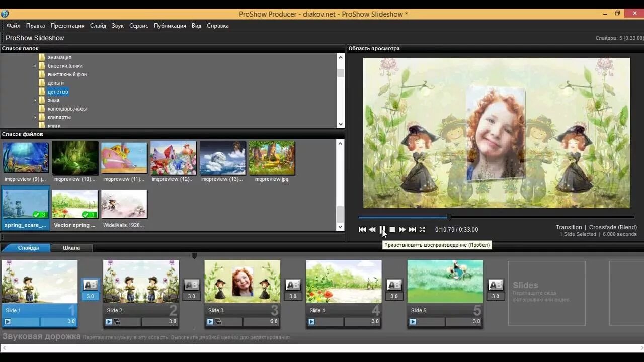
Task: Open the Слайд menu
Action: pos(98,26)
